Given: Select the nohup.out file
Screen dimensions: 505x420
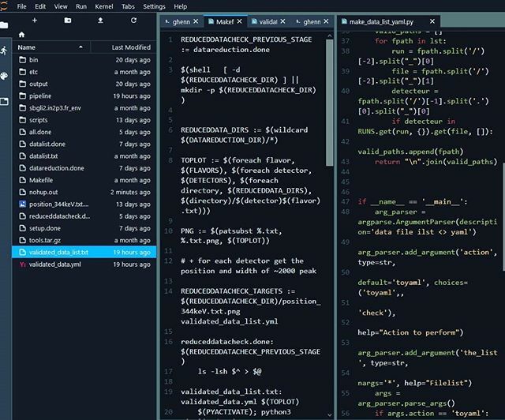Looking at the screenshot, I should [84, 192].
